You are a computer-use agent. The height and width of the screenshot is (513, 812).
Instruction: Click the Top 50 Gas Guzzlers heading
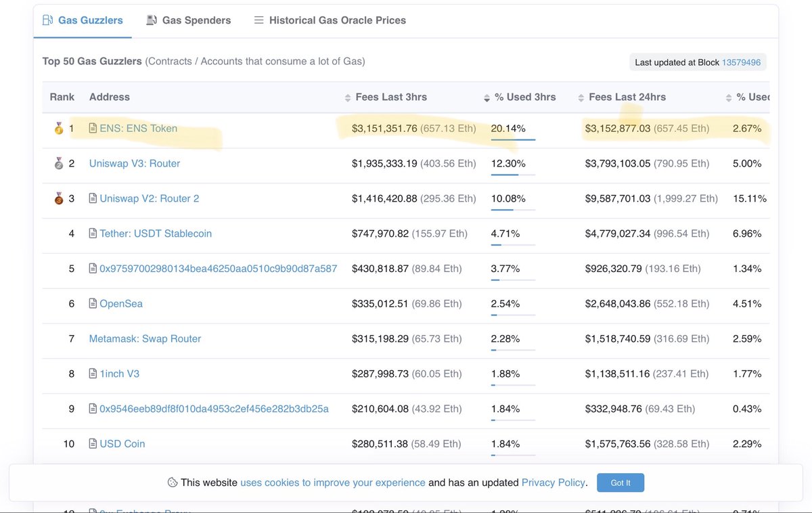(92, 62)
